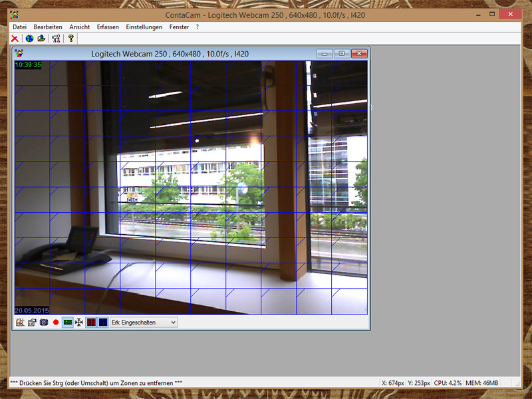532x399 pixels.
Task: Open camera basic settings wizard icon
Action: (x=20, y=323)
